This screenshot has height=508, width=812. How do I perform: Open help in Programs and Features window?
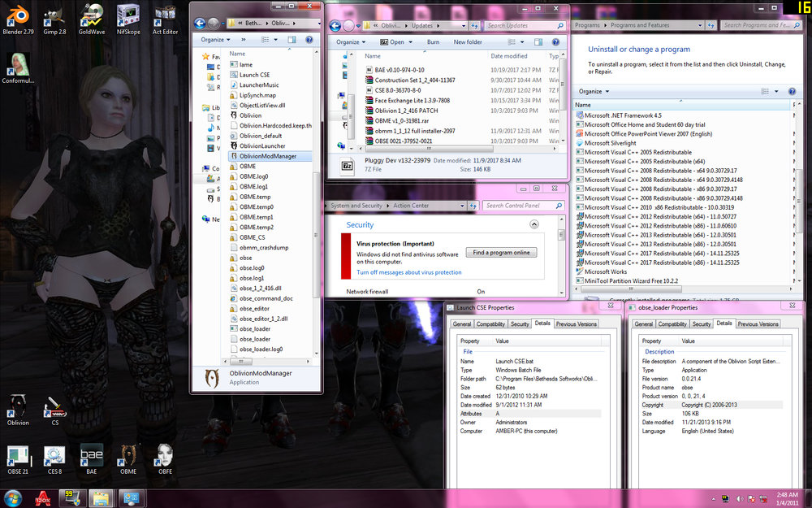tap(792, 91)
